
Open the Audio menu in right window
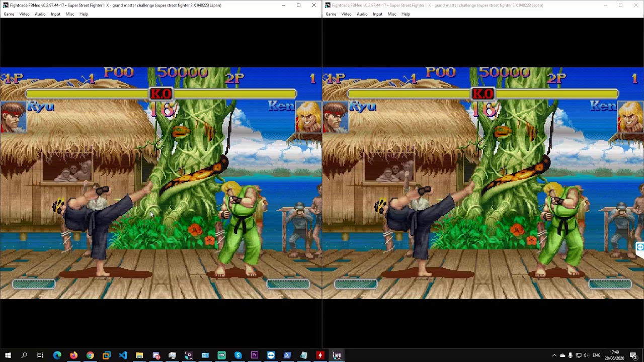click(x=362, y=14)
